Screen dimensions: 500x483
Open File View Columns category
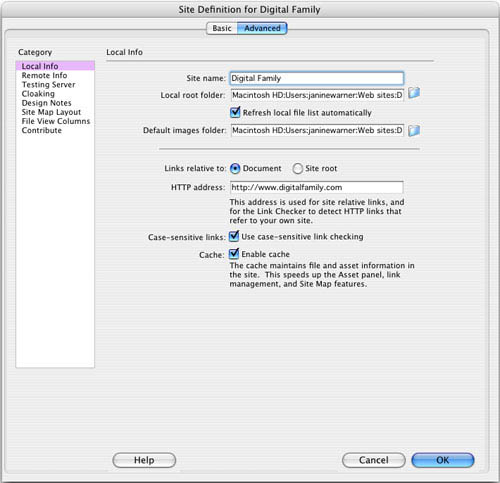56,121
